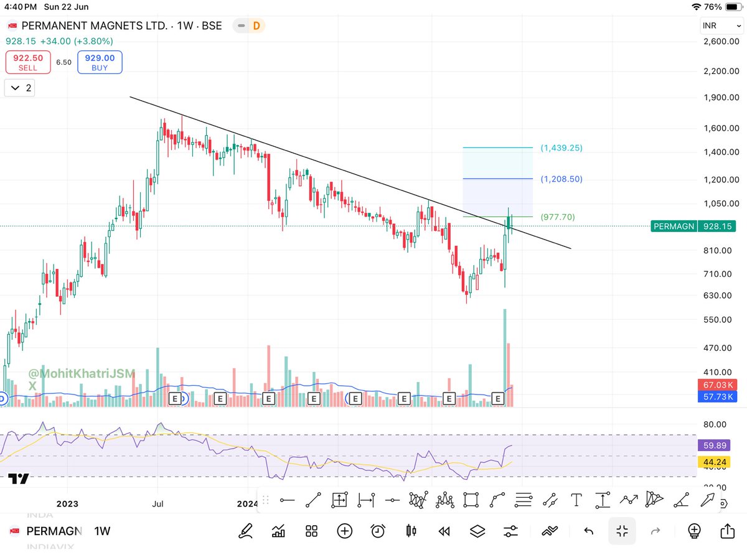Tap the orange D data badge
This screenshot has width=747, height=560.
coord(256,26)
